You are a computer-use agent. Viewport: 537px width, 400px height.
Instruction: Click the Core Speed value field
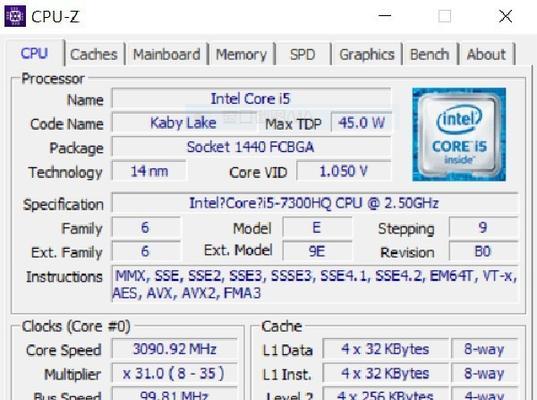[x=174, y=349]
